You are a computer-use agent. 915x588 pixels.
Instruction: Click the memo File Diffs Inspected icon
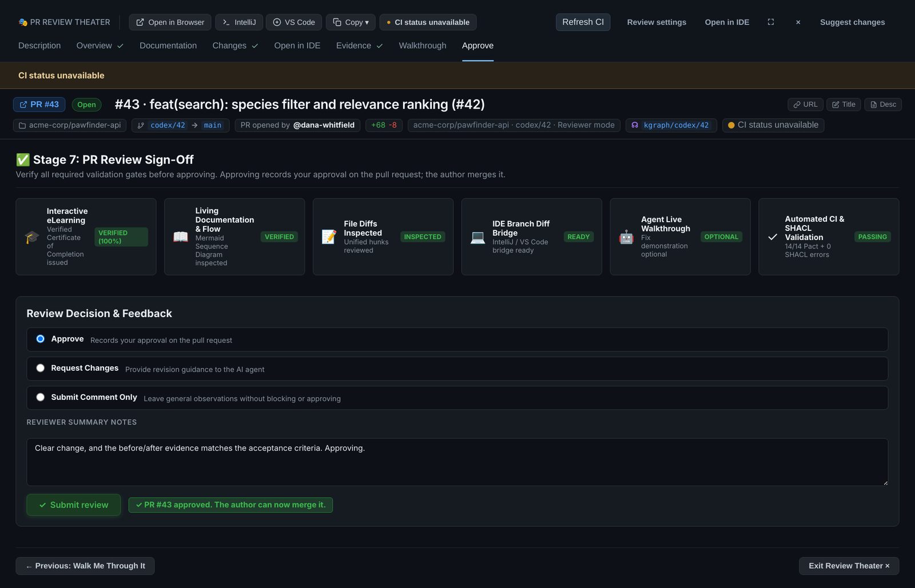[329, 237]
